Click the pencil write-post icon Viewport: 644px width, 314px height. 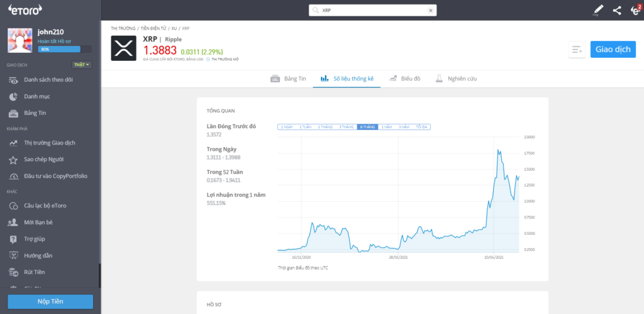click(x=599, y=11)
